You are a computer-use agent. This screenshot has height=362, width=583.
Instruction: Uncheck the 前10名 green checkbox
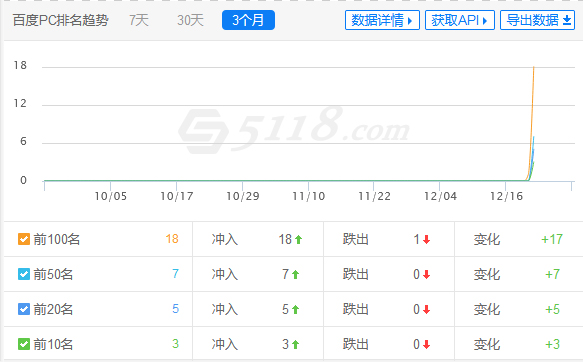click(x=24, y=344)
